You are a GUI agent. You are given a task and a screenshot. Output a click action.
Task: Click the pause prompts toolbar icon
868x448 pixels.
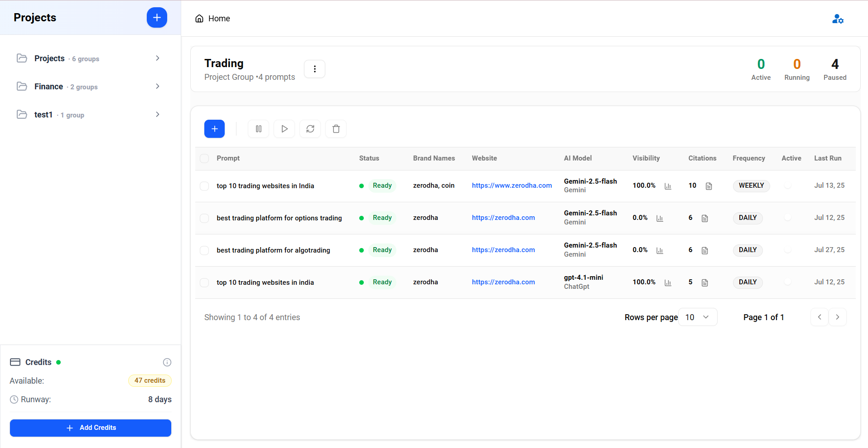coord(258,129)
